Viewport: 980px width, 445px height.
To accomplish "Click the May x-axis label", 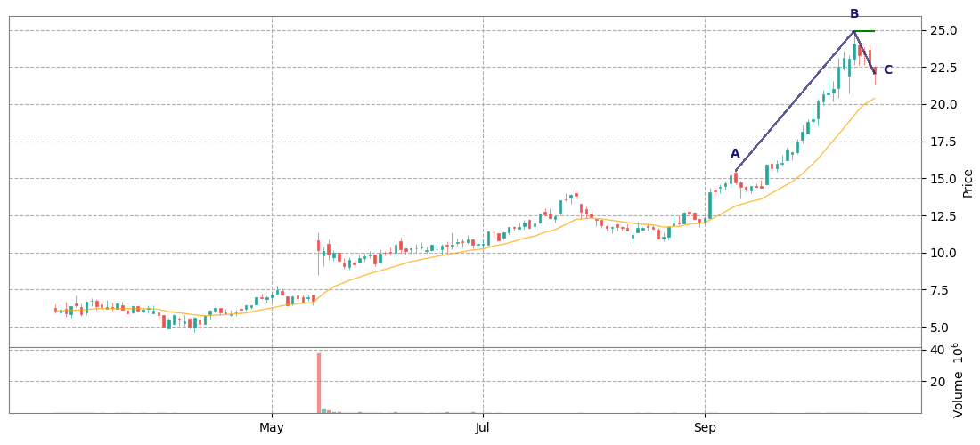I will pyautogui.click(x=272, y=427).
